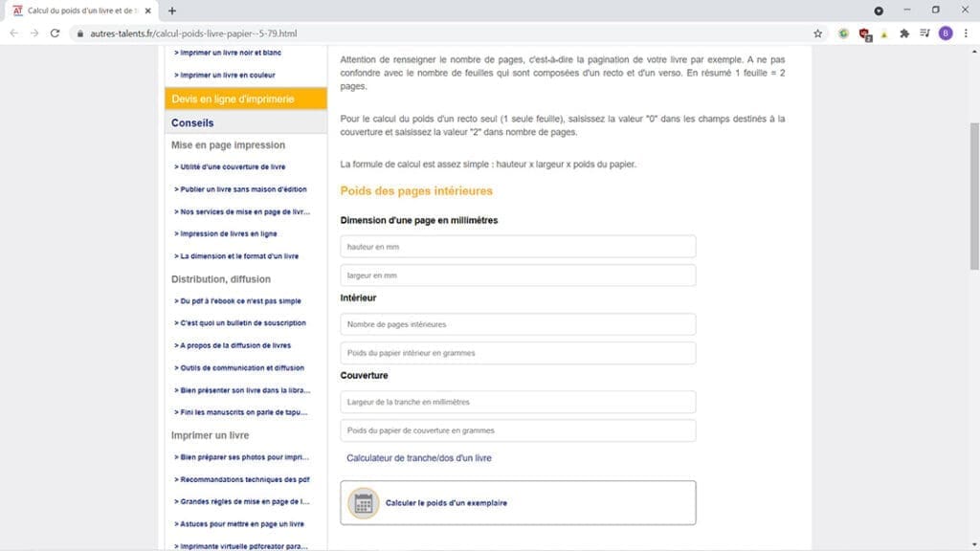Screen dimensions: 980x551
Task: Open 'Bien préparer ses photos pour impri...' link
Action: [x=241, y=457]
